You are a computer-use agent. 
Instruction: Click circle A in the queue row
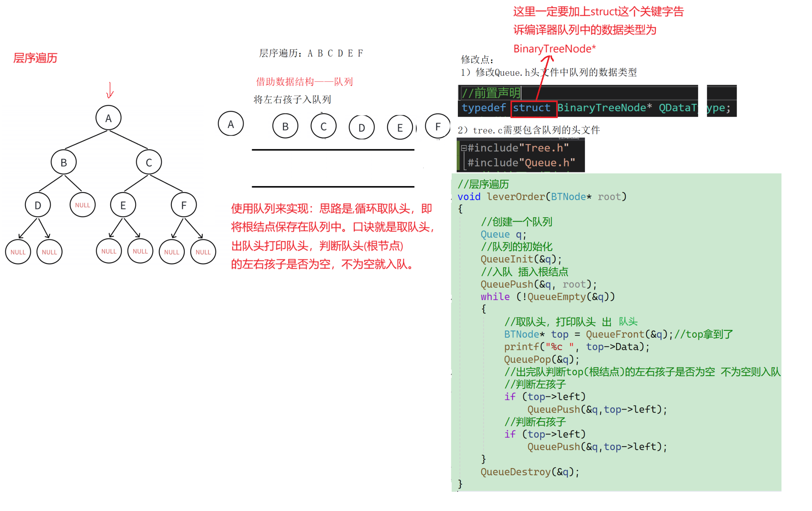231,124
